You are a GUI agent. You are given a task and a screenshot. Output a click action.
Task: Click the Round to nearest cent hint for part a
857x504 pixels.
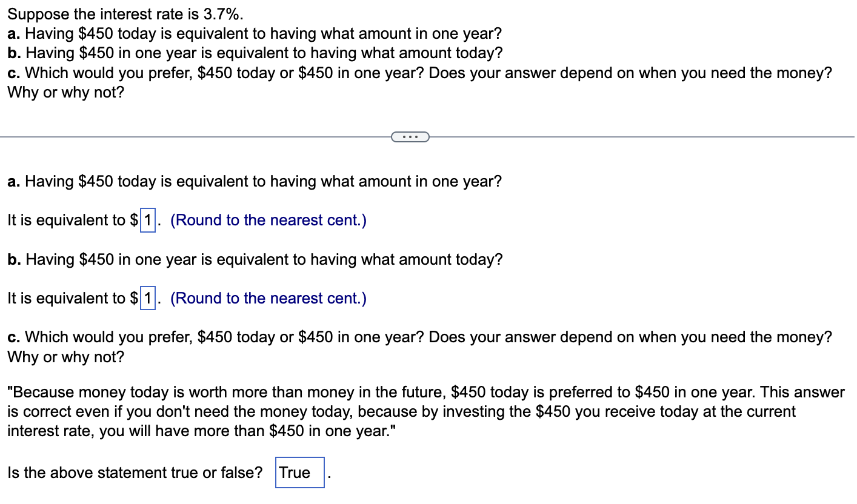(x=268, y=220)
